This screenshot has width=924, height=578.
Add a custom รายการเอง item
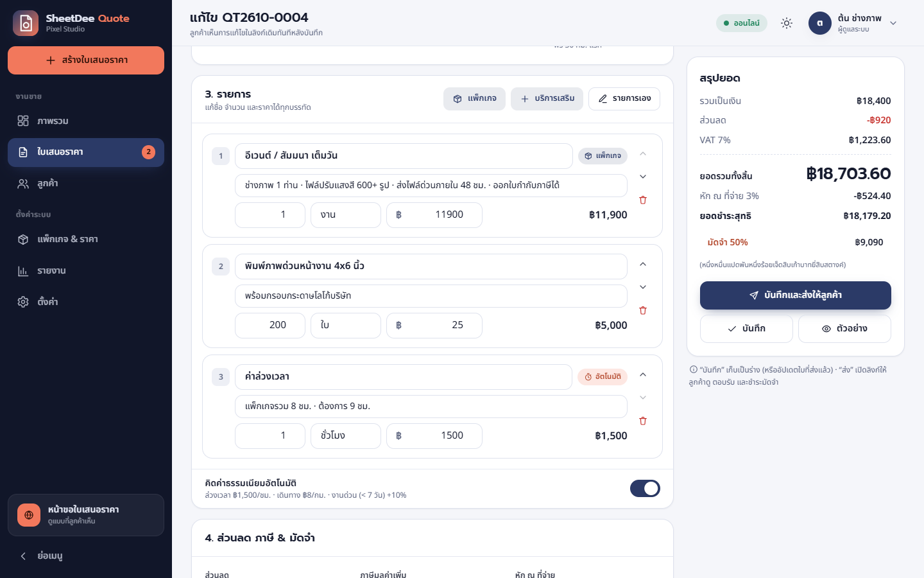coord(624,99)
